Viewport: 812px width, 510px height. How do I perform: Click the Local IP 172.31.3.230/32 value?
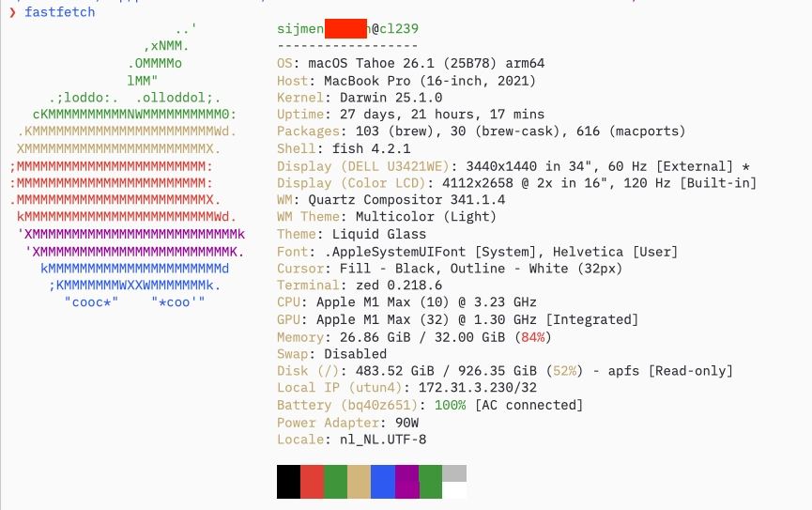click(478, 388)
